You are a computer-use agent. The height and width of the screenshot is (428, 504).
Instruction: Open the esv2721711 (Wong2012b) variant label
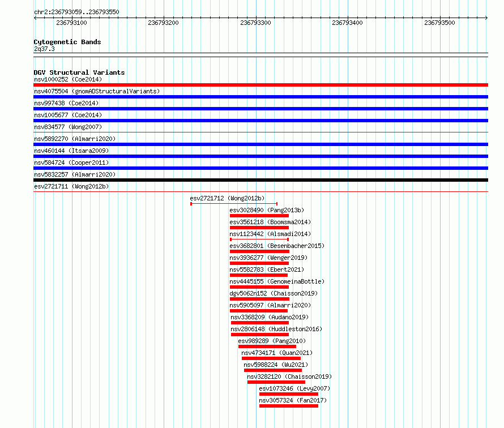coord(71,186)
